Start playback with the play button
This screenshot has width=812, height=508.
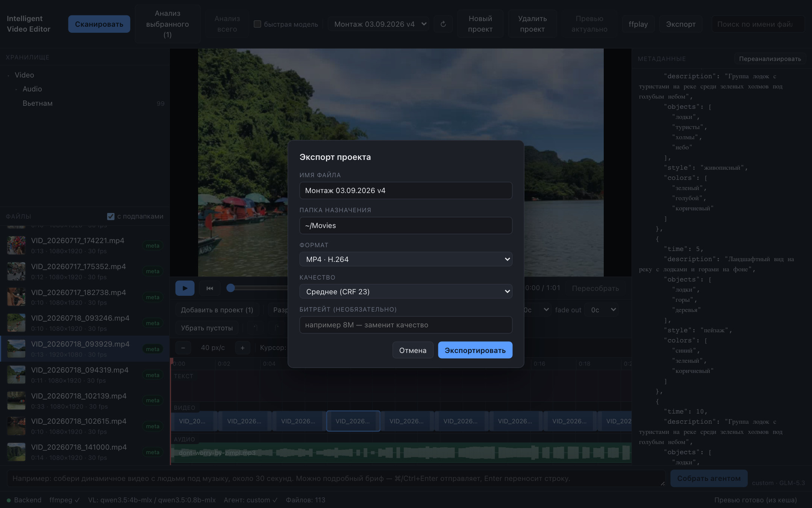pos(185,288)
